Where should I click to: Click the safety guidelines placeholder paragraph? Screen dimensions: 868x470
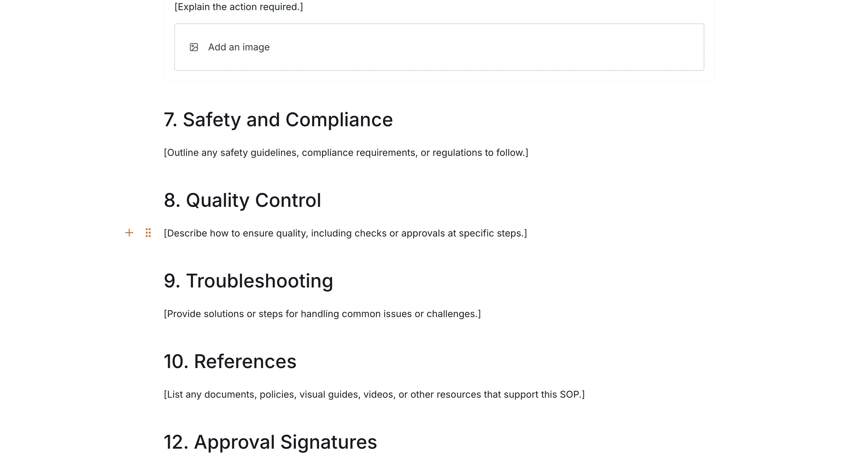point(346,153)
